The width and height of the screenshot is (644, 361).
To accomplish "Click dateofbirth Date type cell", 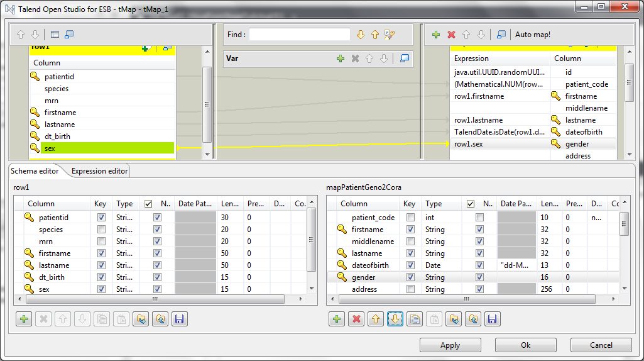I will pyautogui.click(x=441, y=265).
